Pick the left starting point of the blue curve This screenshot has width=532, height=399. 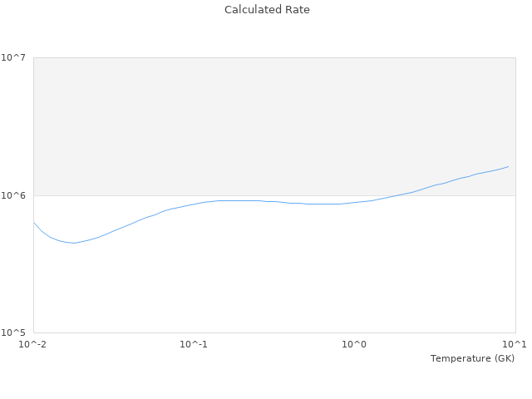click(33, 222)
